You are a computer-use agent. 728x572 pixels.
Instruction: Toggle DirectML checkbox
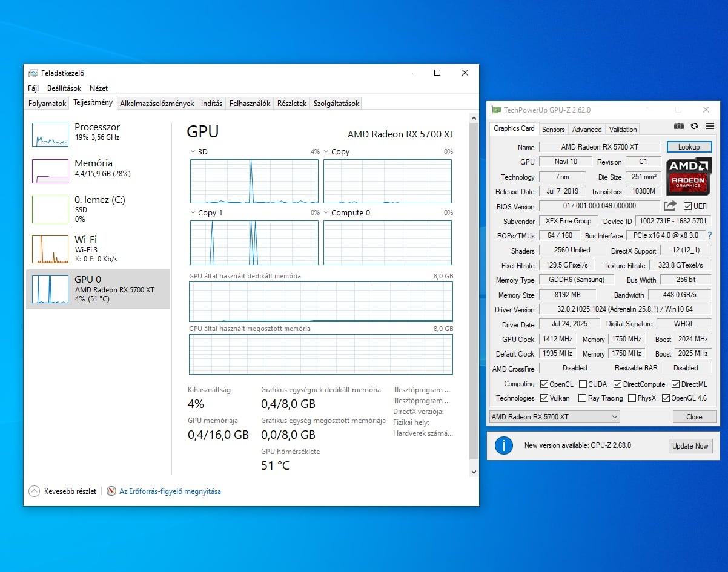[x=676, y=384]
